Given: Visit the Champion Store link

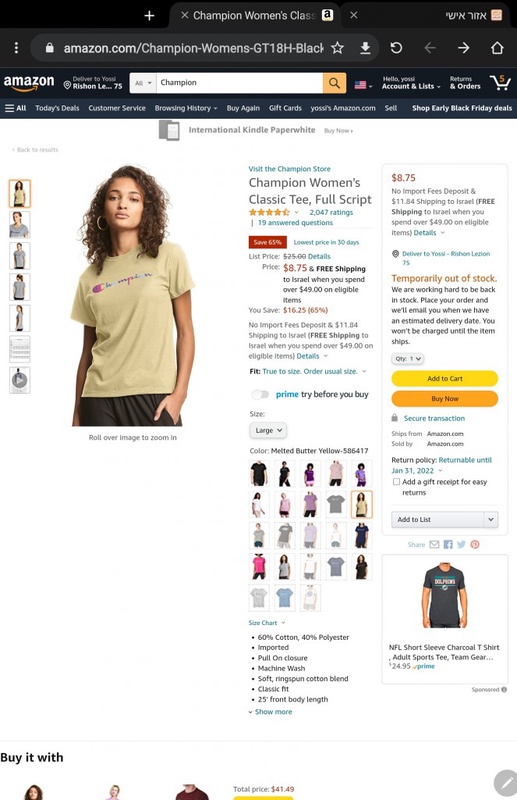Looking at the screenshot, I should tap(289, 169).
